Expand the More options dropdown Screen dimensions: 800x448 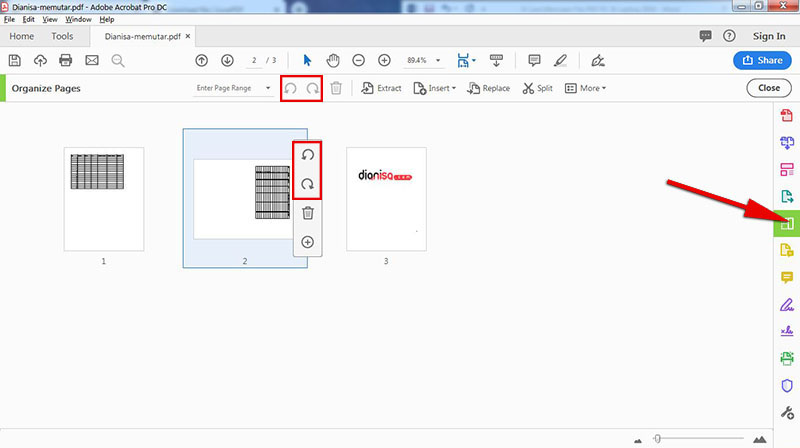[x=585, y=88]
